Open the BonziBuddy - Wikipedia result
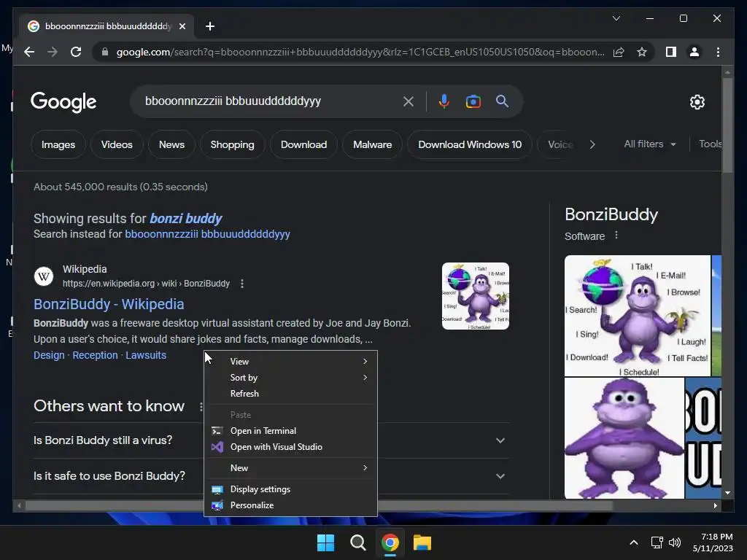 109,304
